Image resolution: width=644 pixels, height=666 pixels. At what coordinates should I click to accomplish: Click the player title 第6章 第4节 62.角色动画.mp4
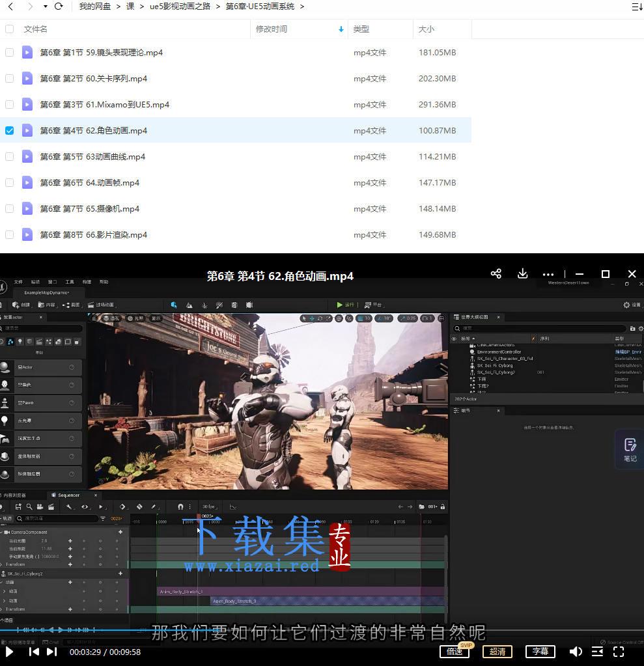[x=280, y=276]
